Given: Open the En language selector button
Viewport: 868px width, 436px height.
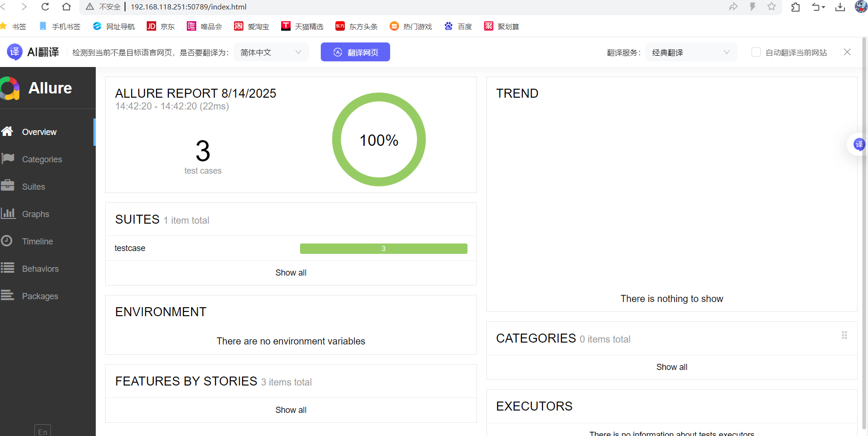Looking at the screenshot, I should (42, 431).
